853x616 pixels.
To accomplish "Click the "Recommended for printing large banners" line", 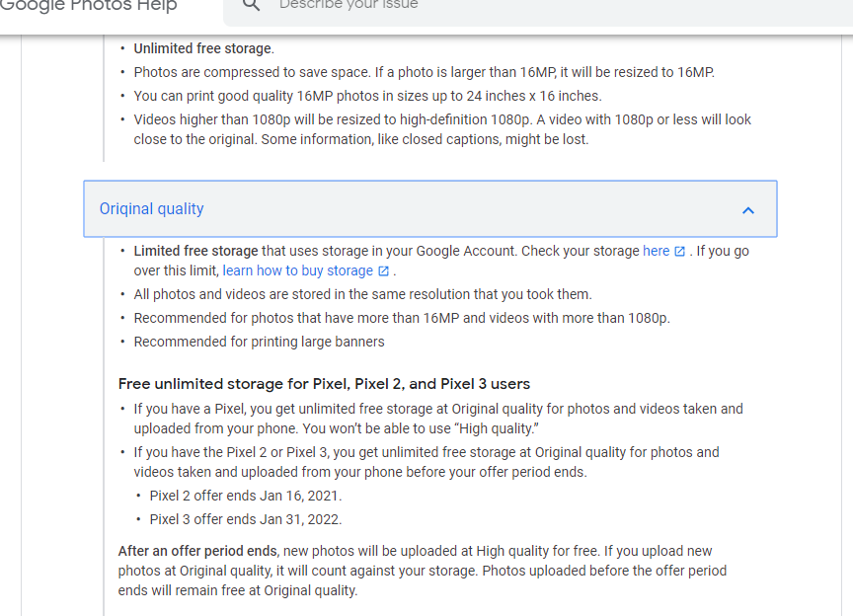I will (259, 342).
